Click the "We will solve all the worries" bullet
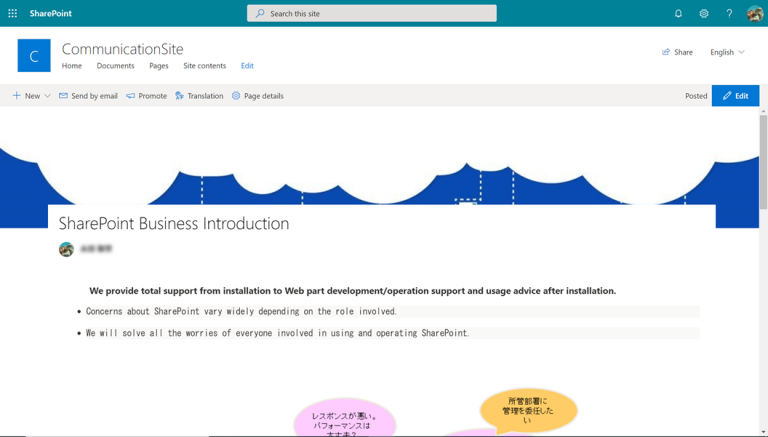768x437 pixels. click(278, 333)
